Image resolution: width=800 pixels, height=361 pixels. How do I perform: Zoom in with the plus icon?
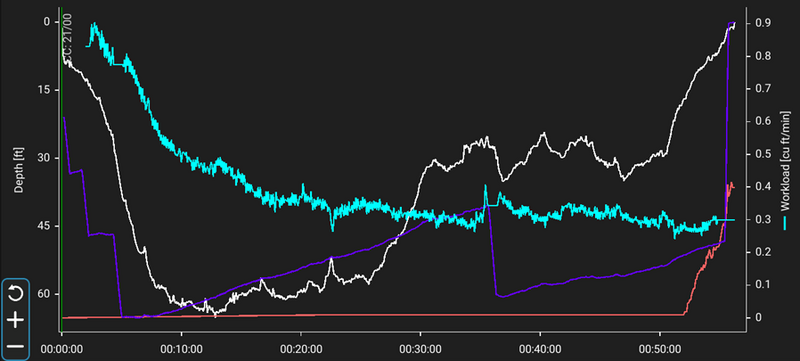point(16,321)
